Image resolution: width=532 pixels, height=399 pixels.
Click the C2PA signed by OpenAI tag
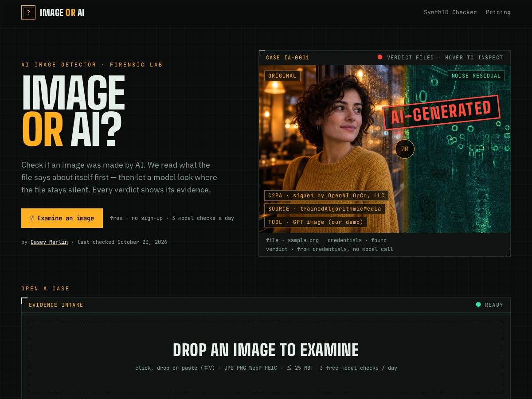326,196
